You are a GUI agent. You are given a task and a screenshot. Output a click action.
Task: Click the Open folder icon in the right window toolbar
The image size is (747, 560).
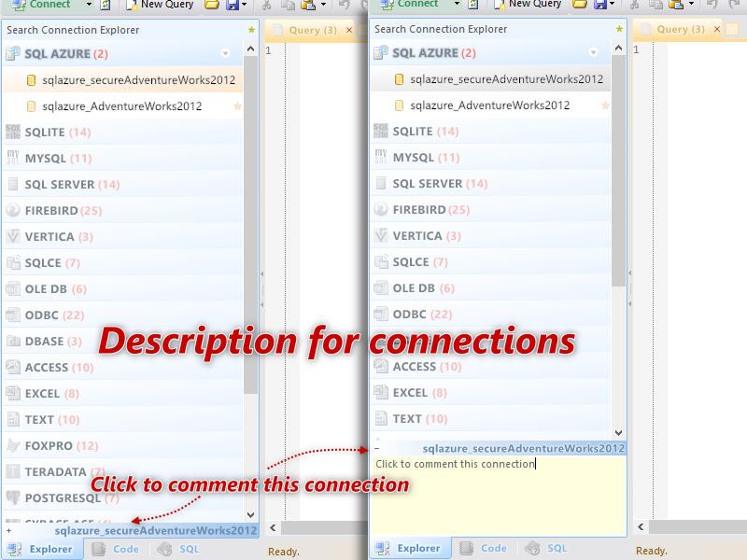click(x=579, y=4)
